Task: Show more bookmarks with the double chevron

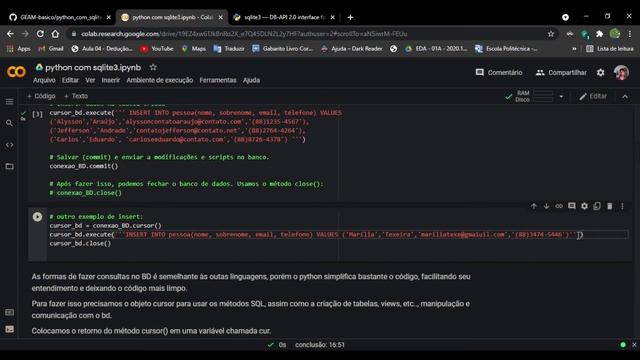Action: (x=574, y=49)
